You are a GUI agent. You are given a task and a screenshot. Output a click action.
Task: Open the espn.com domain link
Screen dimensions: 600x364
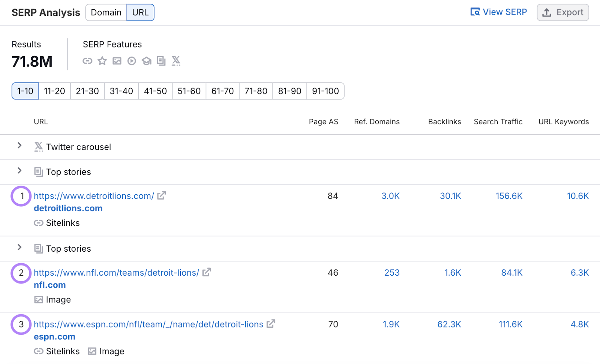(x=54, y=337)
